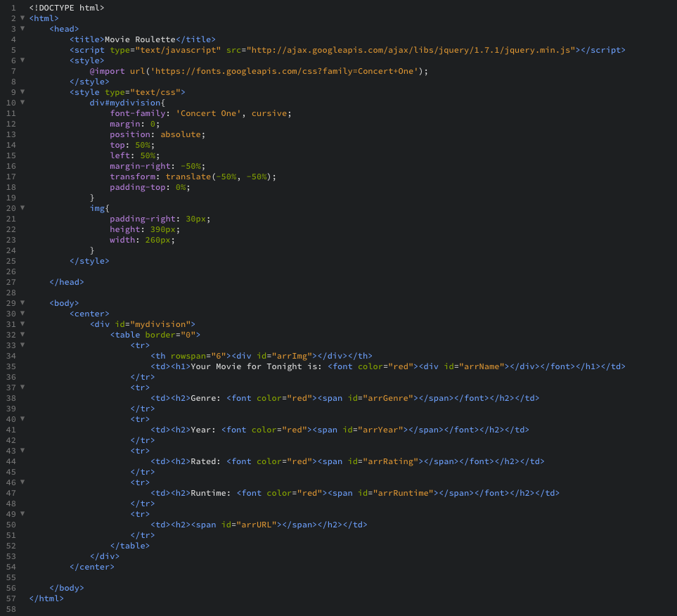This screenshot has width=677, height=616.
Task: Toggle fold on the Runtime table row
Action: click(x=21, y=482)
